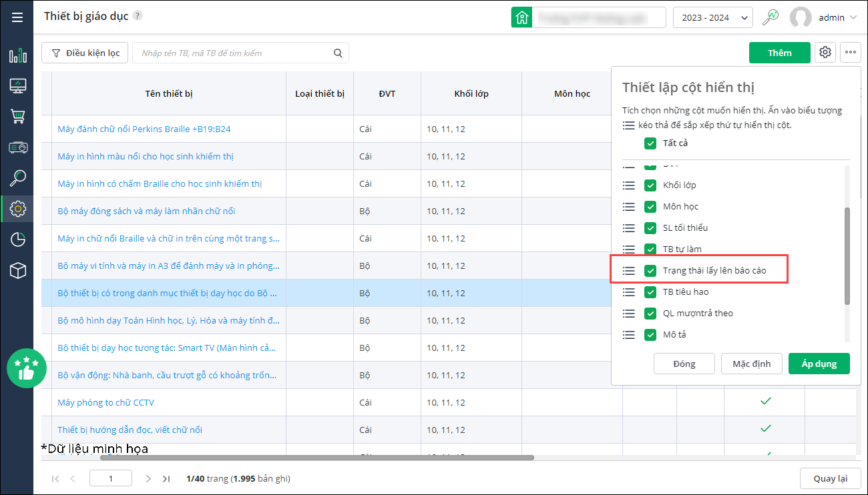Image resolution: width=868 pixels, height=495 pixels.
Task: Click the Quay lại button
Action: tap(831, 478)
